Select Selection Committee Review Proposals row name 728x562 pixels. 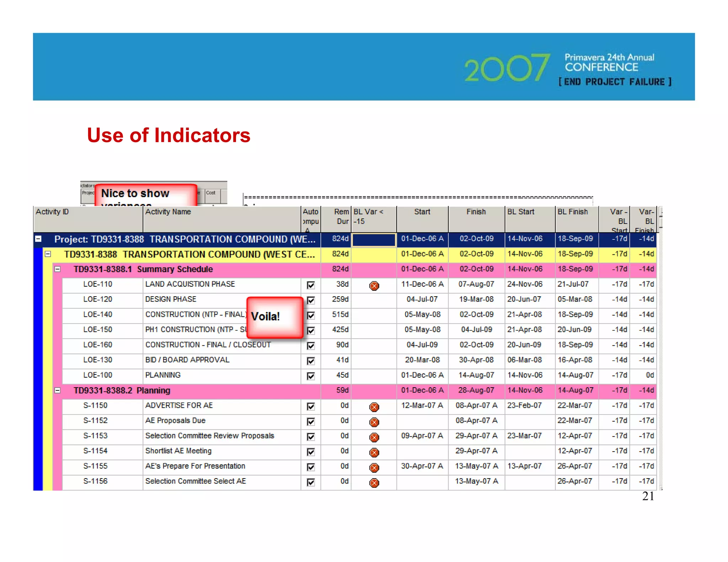(210, 436)
